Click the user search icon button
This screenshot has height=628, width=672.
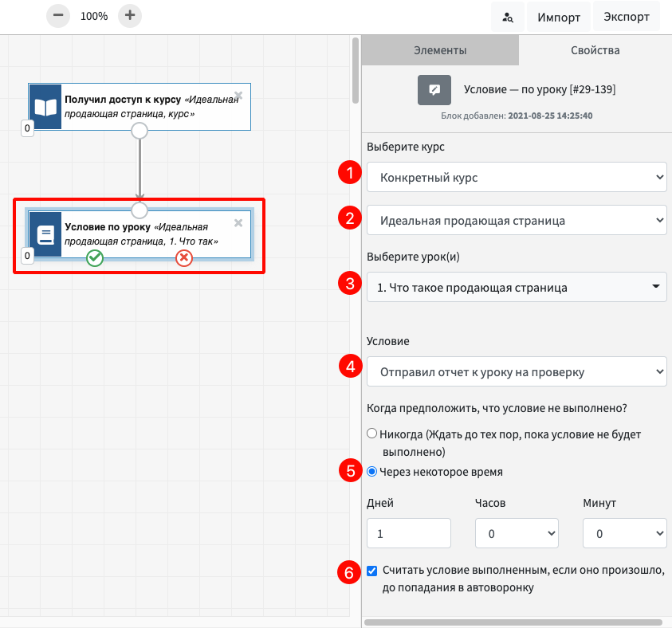[x=508, y=17]
